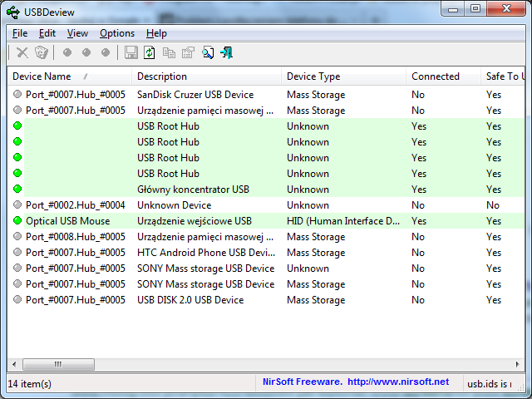Select the USB DISK 2.0 USB Device cell
This screenshot has width=532, height=399.
(x=190, y=300)
